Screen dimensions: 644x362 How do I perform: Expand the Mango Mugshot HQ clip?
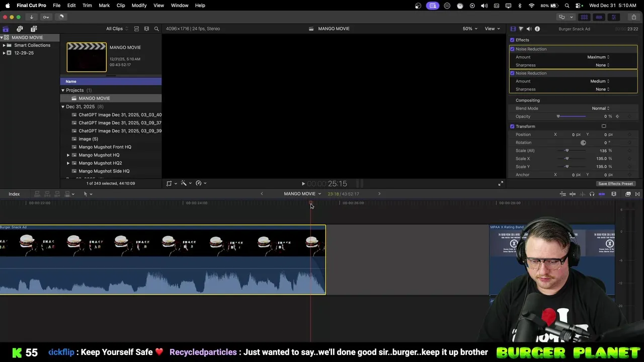click(68, 155)
